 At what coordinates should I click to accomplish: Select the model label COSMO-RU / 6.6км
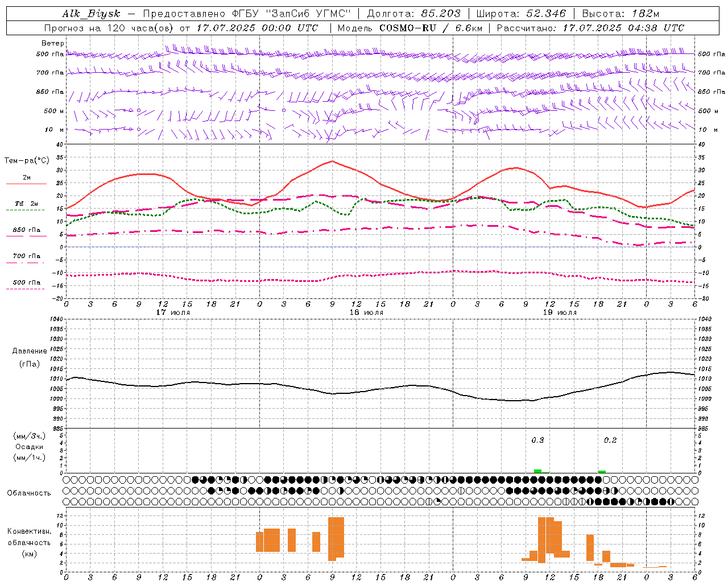431,28
